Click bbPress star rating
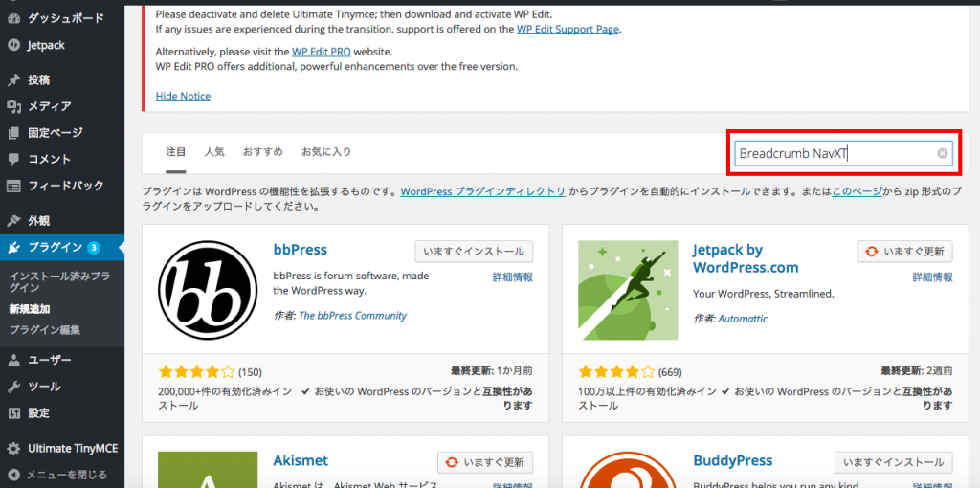 (197, 372)
